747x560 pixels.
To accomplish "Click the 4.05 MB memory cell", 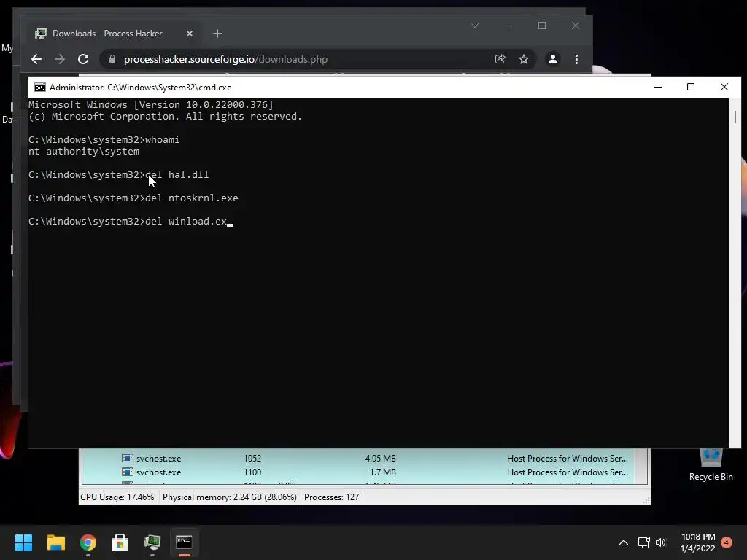I will pyautogui.click(x=380, y=459).
